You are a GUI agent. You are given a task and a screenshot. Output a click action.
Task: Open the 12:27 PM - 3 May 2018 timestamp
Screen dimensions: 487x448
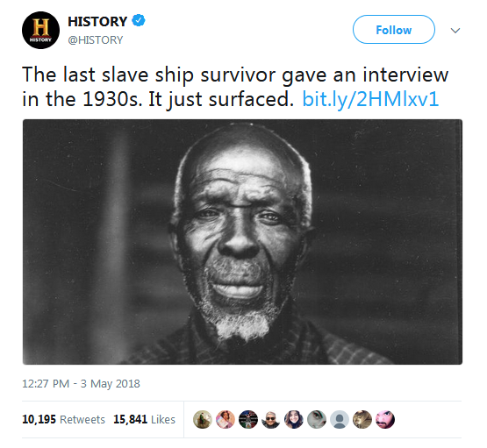[x=81, y=384]
